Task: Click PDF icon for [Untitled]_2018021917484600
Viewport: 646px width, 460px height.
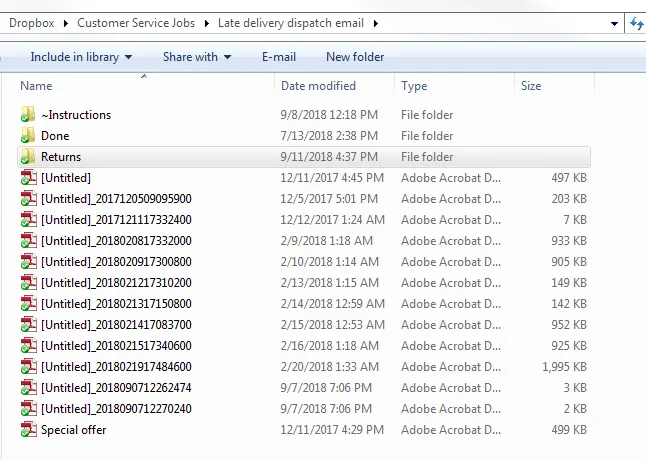Action: pyautogui.click(x=28, y=367)
